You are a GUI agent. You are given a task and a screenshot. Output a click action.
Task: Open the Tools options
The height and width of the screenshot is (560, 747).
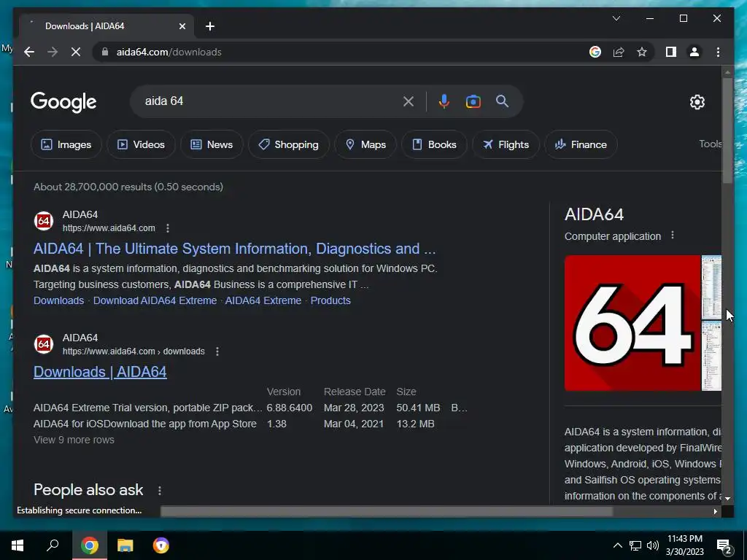[710, 144]
